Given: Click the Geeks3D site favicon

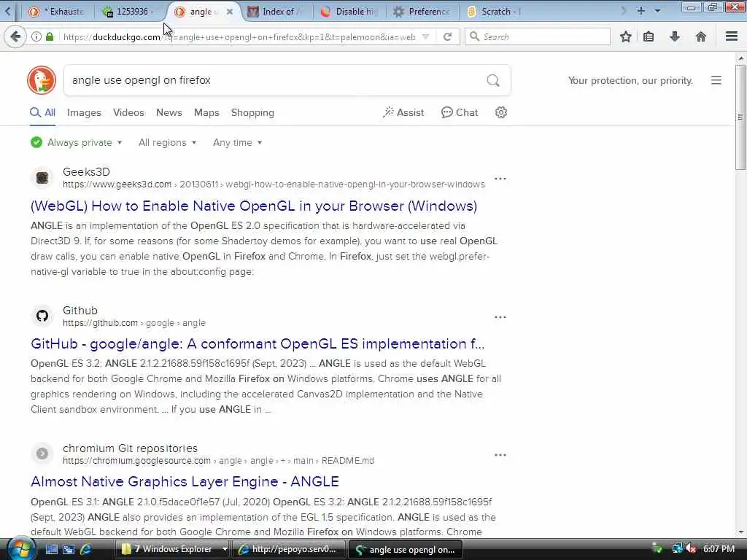Looking at the screenshot, I should point(42,178).
